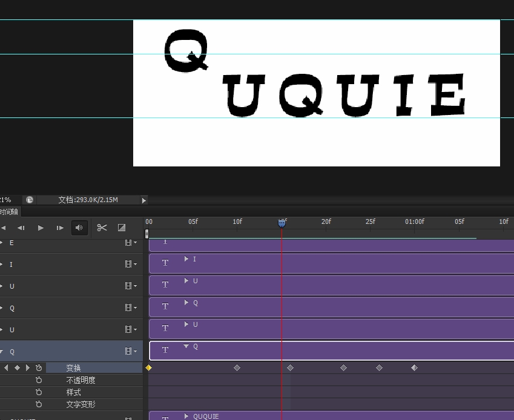Switch to the 时间轴 tab
514x420 pixels.
coord(9,212)
